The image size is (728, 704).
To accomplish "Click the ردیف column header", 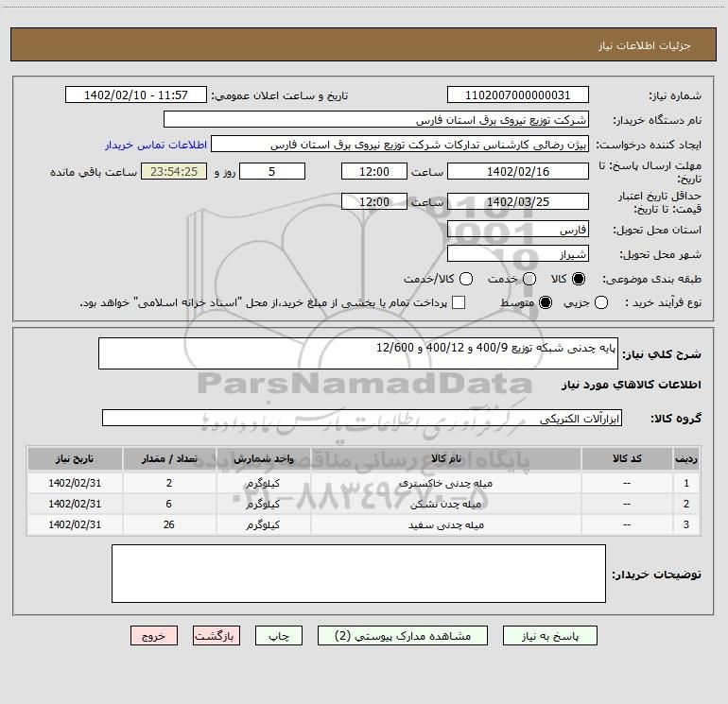I will [686, 458].
